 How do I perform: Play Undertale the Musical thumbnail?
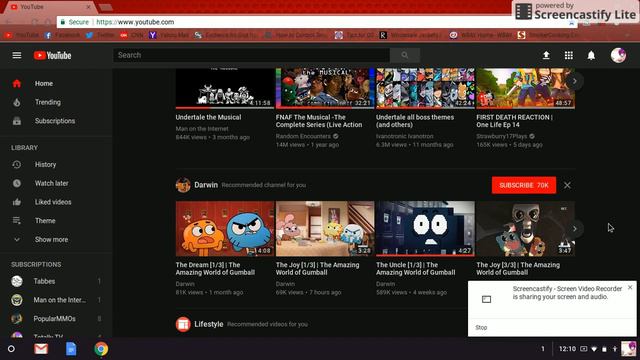point(225,88)
